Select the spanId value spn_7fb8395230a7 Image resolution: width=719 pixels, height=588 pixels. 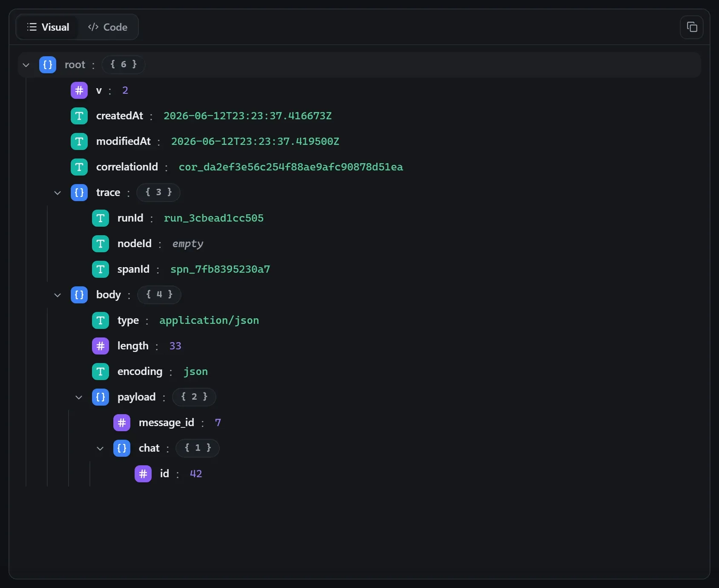click(x=220, y=269)
